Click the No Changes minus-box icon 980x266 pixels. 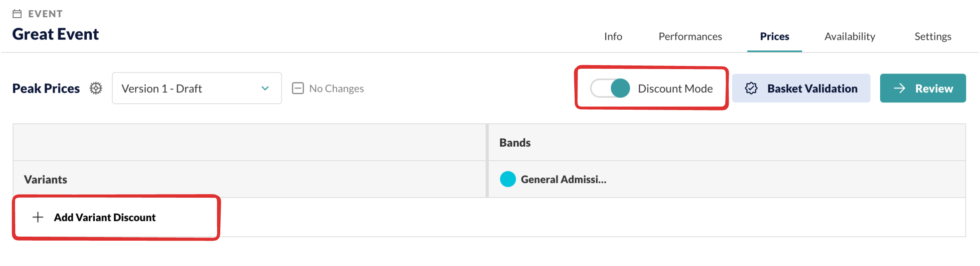(298, 88)
